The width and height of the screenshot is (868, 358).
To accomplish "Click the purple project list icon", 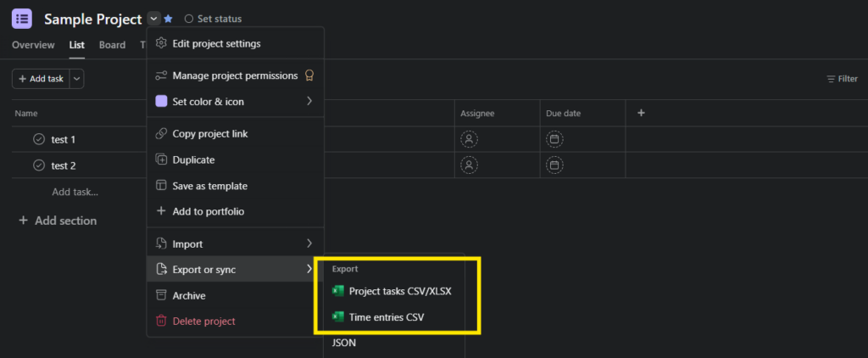I will 22,18.
